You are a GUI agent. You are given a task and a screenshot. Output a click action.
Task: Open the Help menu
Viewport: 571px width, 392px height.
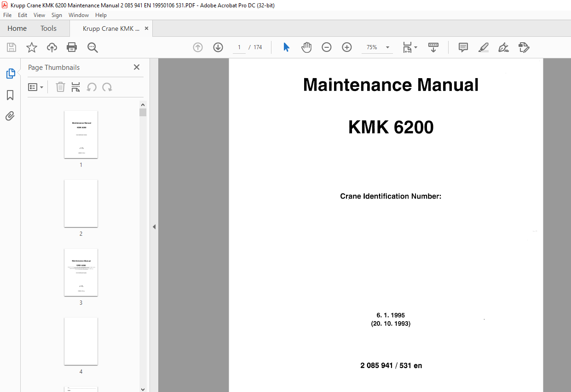click(x=101, y=15)
